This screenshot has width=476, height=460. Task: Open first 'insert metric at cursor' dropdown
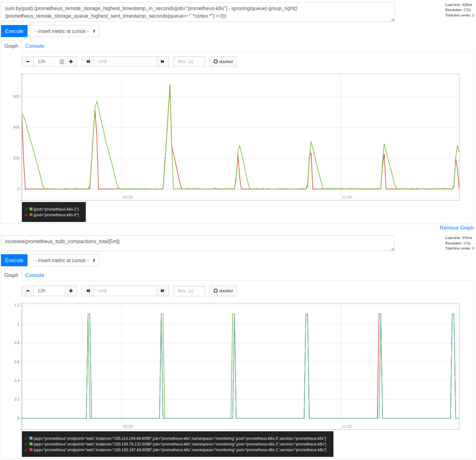[x=65, y=31]
